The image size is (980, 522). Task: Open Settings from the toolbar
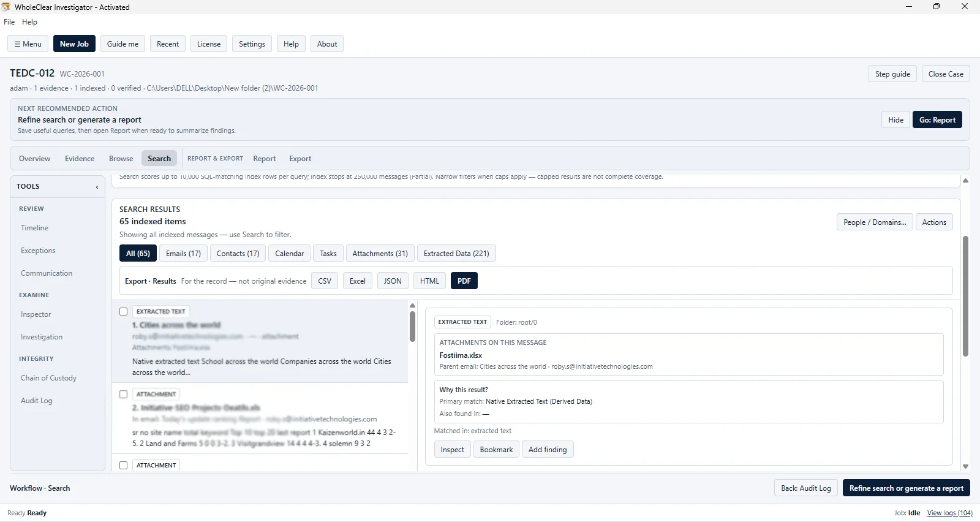(x=252, y=44)
